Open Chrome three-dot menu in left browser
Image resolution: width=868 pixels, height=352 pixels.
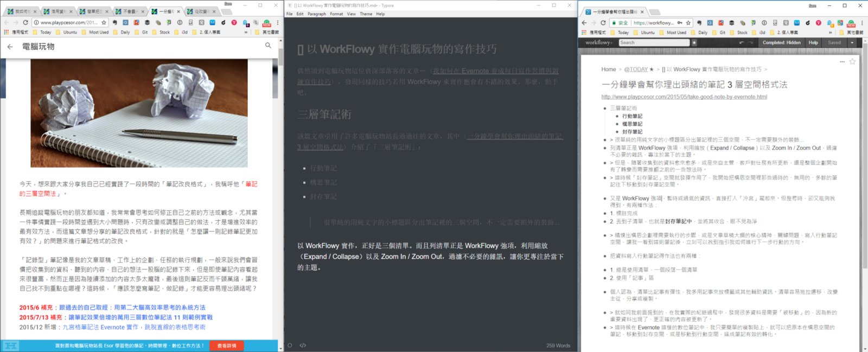(x=278, y=23)
